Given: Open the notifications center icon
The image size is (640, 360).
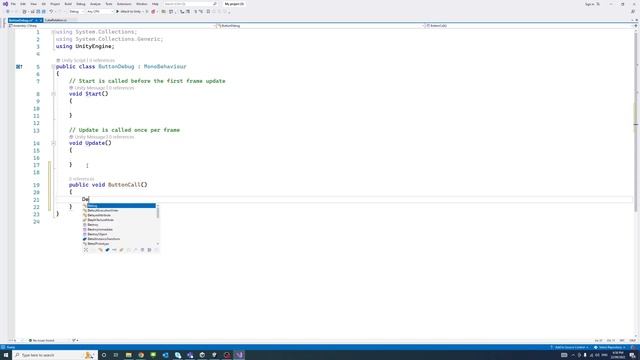Looking at the screenshot, I should tap(633, 355).
